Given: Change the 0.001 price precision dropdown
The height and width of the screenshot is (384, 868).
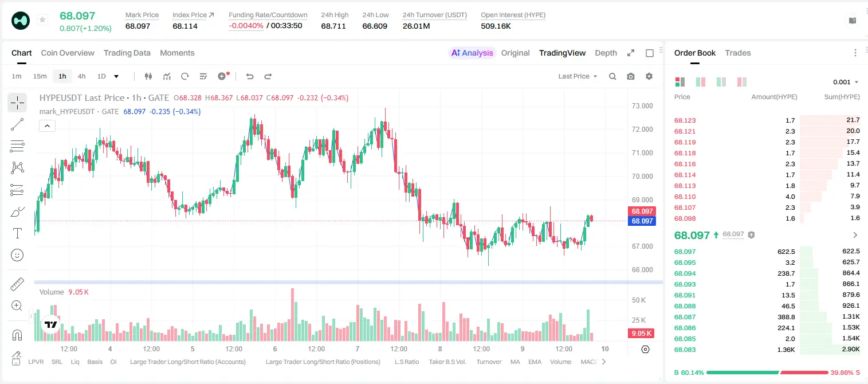Looking at the screenshot, I should click(x=846, y=82).
